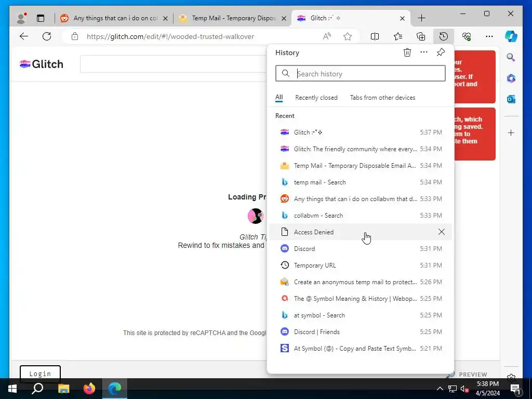Add sidebar app with plus icon

511,132
